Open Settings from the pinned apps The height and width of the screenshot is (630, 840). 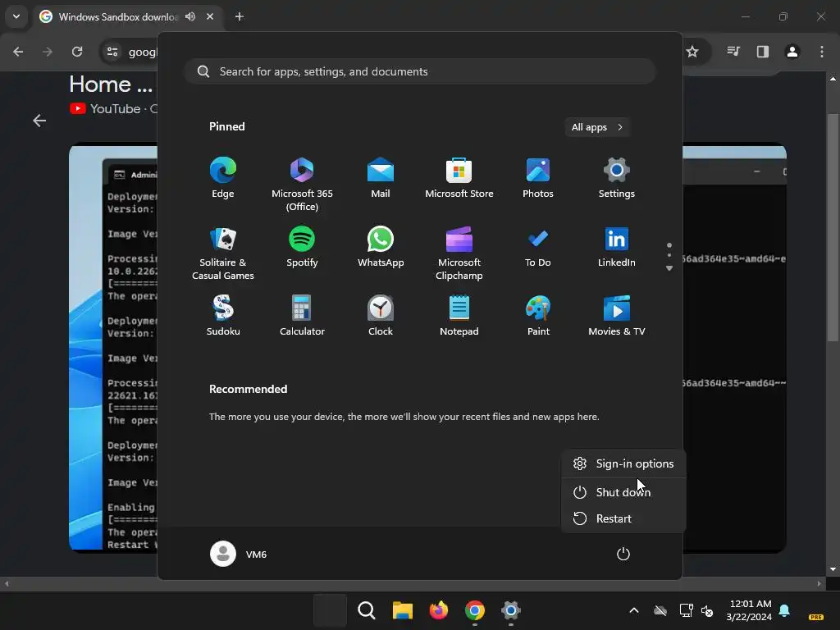[x=617, y=178]
